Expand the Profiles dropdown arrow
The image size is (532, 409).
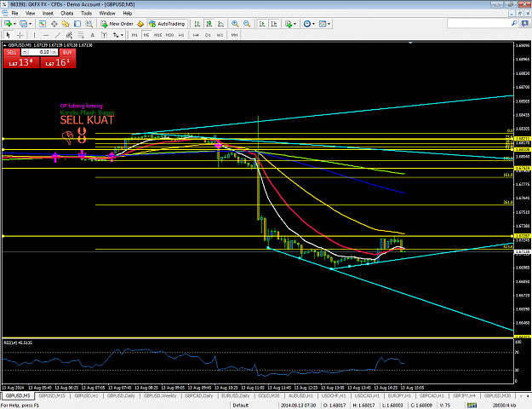(x=30, y=24)
